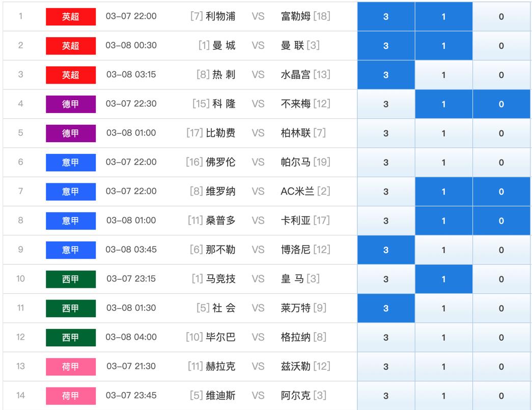Screen dimensions: 532x410
Task: Click the 意甲 tag for 佛罗伦 match
Action: pos(71,162)
